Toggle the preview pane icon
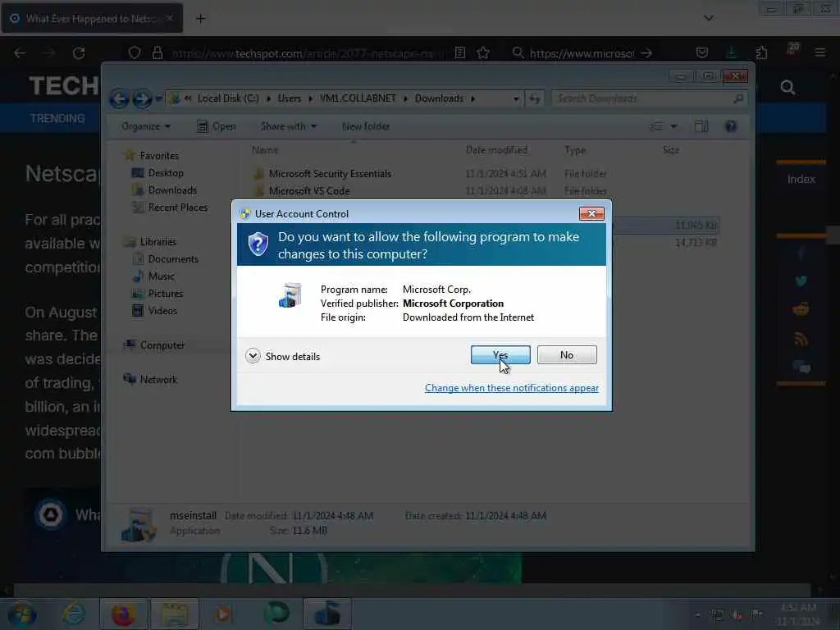840x630 pixels. [x=701, y=126]
